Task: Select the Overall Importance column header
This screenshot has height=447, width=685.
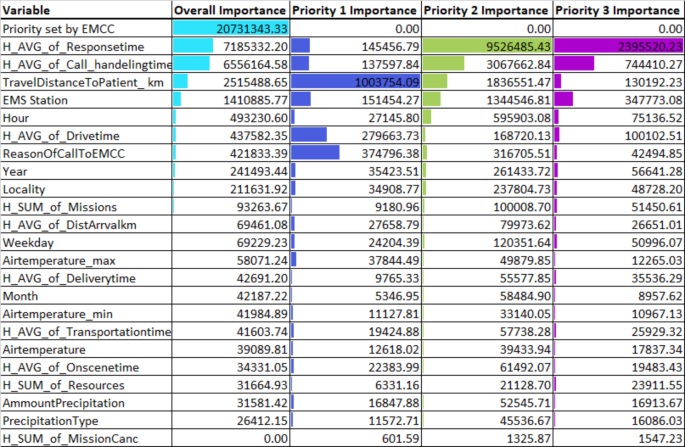Action: (x=230, y=10)
